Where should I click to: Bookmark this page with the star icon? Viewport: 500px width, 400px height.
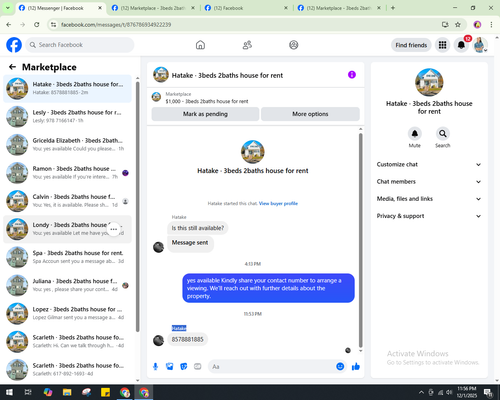458,24
